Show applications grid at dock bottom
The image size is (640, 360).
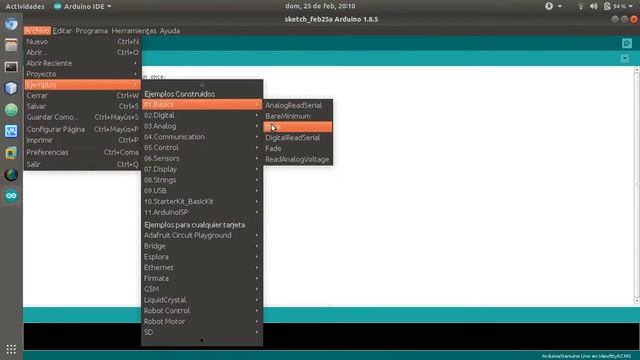[11, 349]
